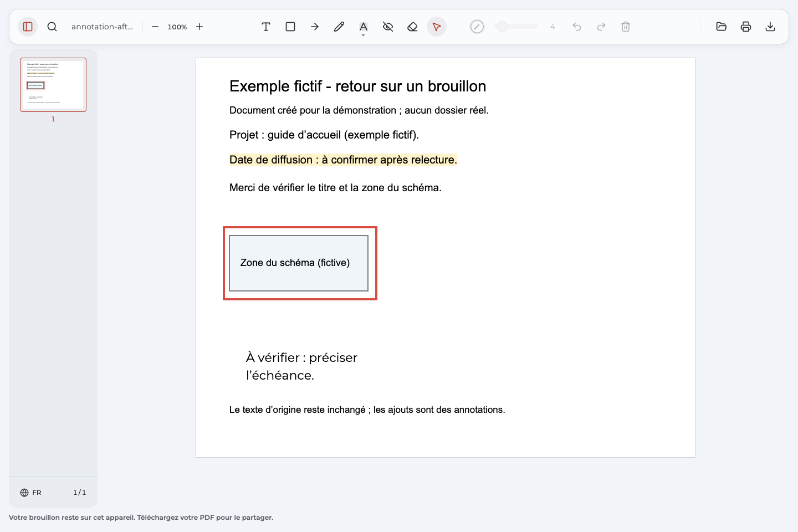Screen dimensions: 798x532
Task: Select the hide/redact eye tool
Action: pos(388,27)
